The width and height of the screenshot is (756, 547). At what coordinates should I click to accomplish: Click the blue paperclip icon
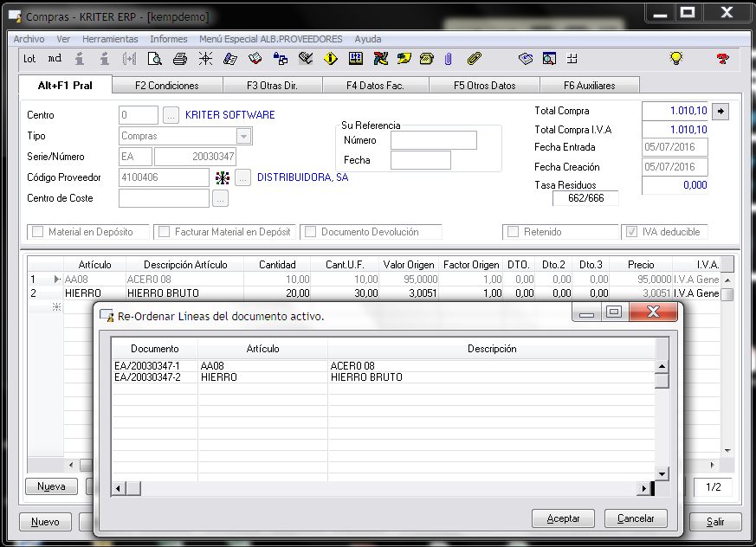click(x=449, y=59)
